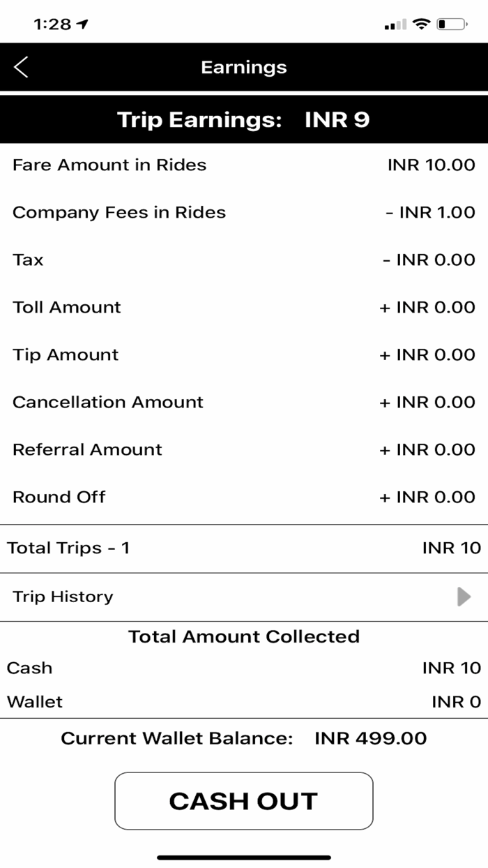
Task: Expand the Fare Amount in Rides entry
Action: [244, 165]
